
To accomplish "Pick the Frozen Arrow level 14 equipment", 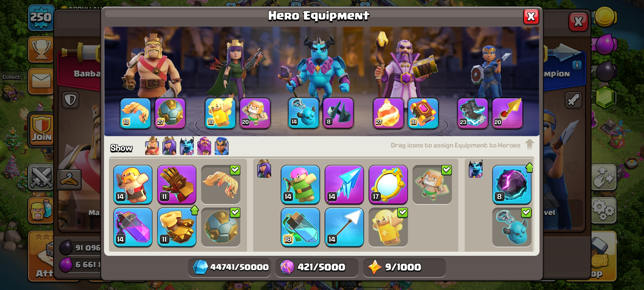I will (344, 184).
